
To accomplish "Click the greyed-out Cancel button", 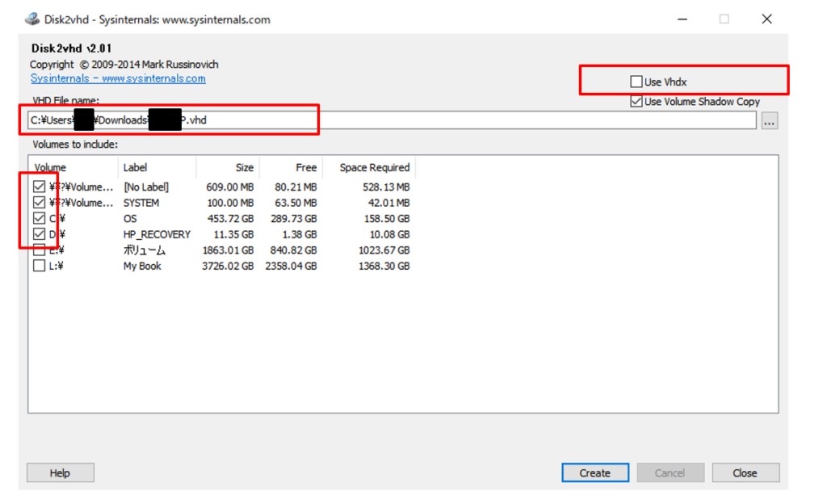I will (670, 472).
